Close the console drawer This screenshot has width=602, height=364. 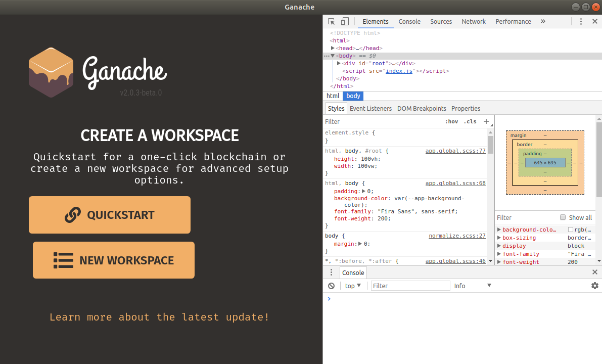595,272
